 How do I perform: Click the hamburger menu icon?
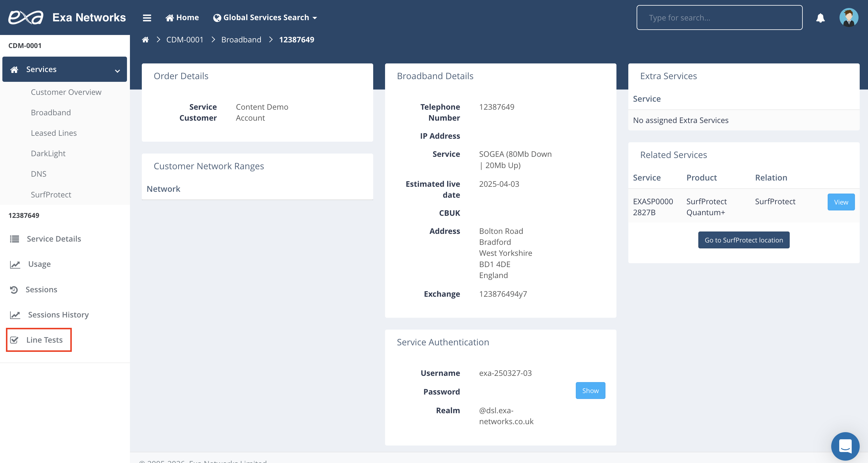click(x=147, y=17)
